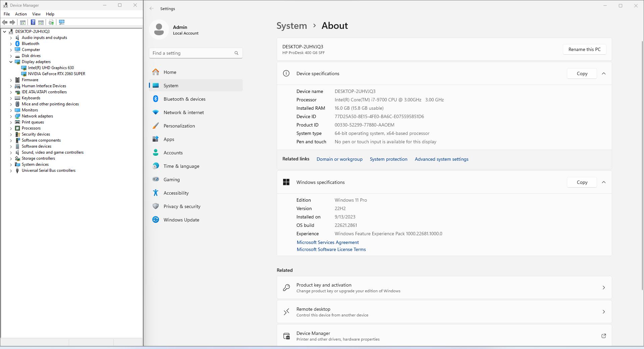Open the Domain or workgroup link
This screenshot has width=644, height=349.
339,159
